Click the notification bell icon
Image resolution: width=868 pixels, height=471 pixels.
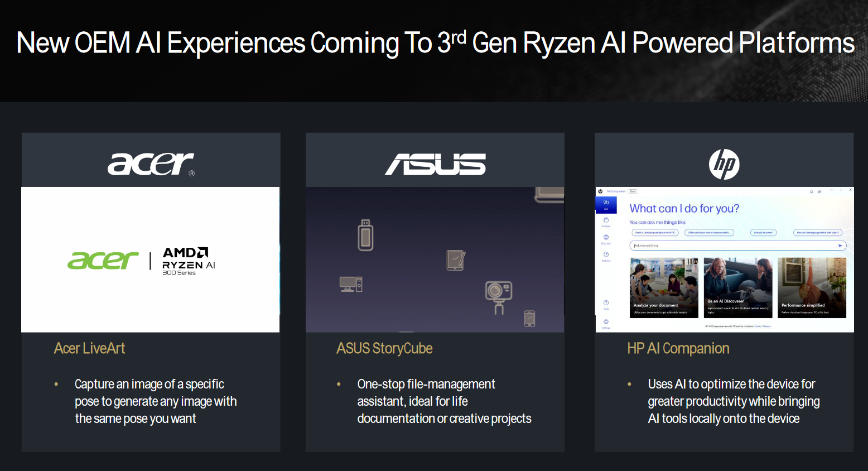tap(811, 191)
